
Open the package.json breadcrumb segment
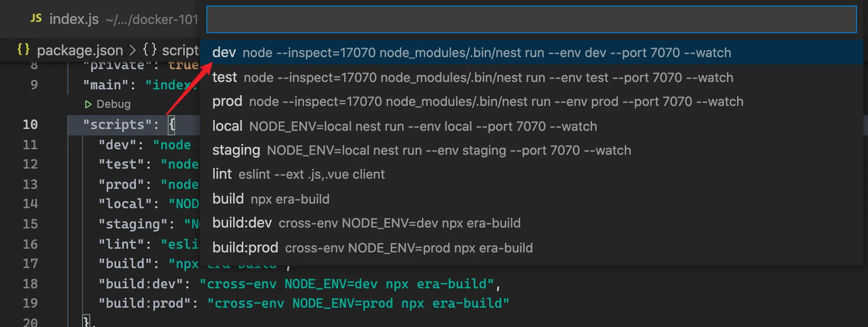click(80, 50)
